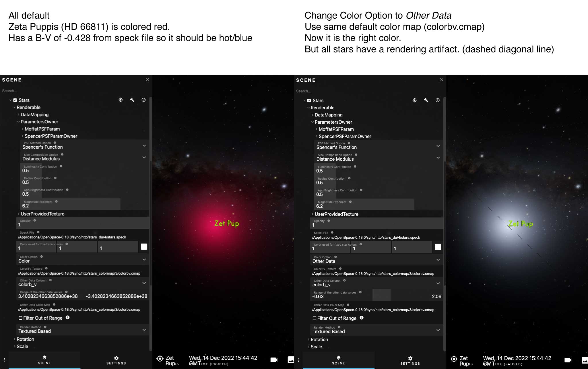Enable the Filter Out of Range checkbox

[x=20, y=318]
